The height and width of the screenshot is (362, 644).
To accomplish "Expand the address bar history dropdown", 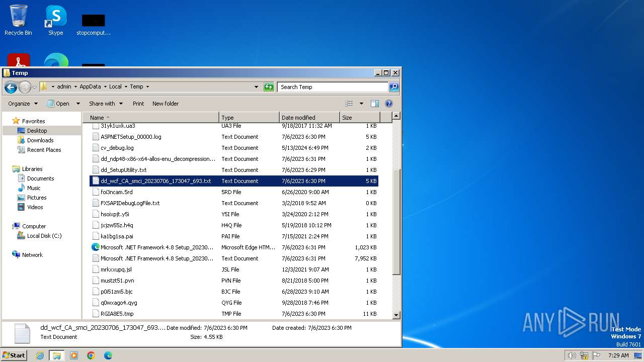I will (x=256, y=87).
